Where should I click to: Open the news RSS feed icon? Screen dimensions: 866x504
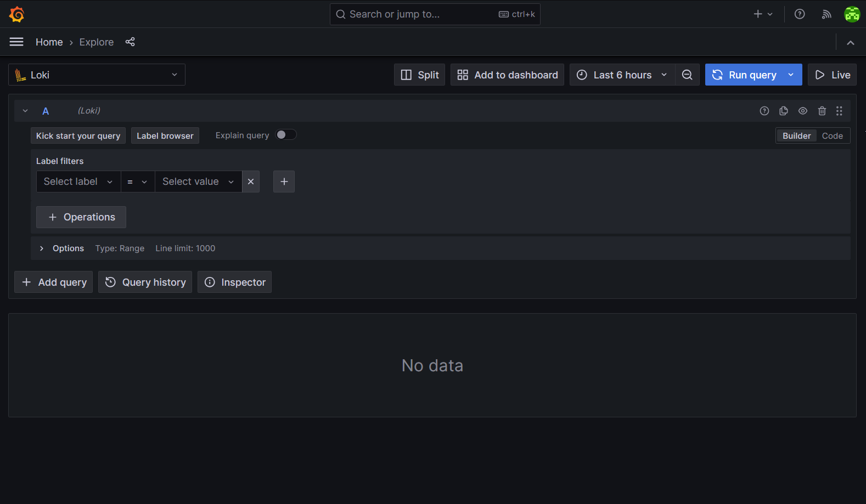[x=826, y=14]
